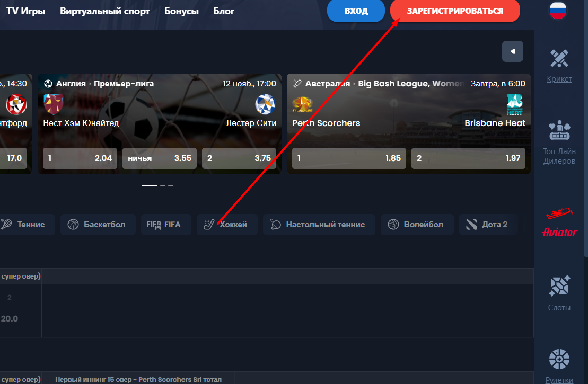The height and width of the screenshot is (384, 588).
Task: Open the Блог menu
Action: pos(224,11)
